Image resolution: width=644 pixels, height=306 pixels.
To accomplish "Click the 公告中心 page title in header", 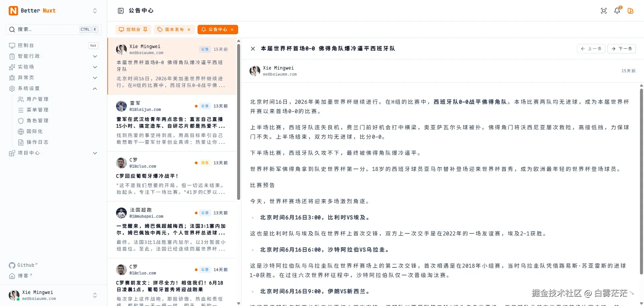I will 141,11.
